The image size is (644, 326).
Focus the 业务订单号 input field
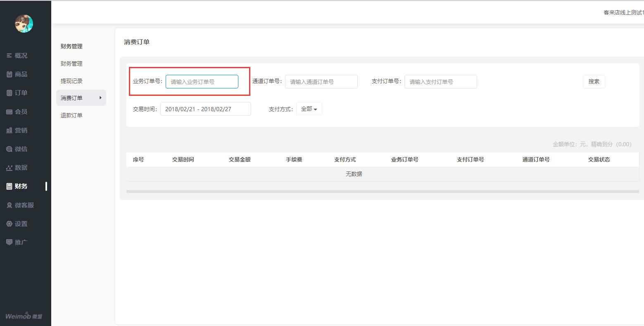202,82
